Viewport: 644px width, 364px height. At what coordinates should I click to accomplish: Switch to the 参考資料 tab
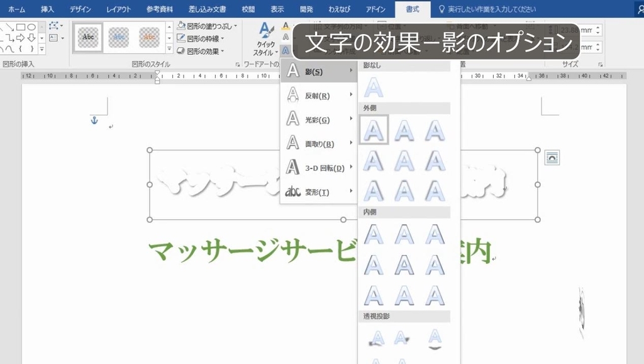[x=159, y=9]
